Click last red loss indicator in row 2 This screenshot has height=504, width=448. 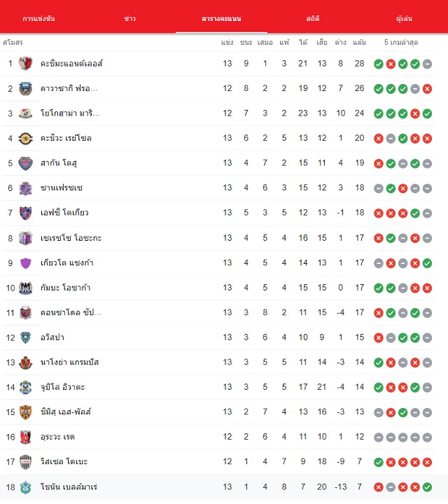[427, 89]
